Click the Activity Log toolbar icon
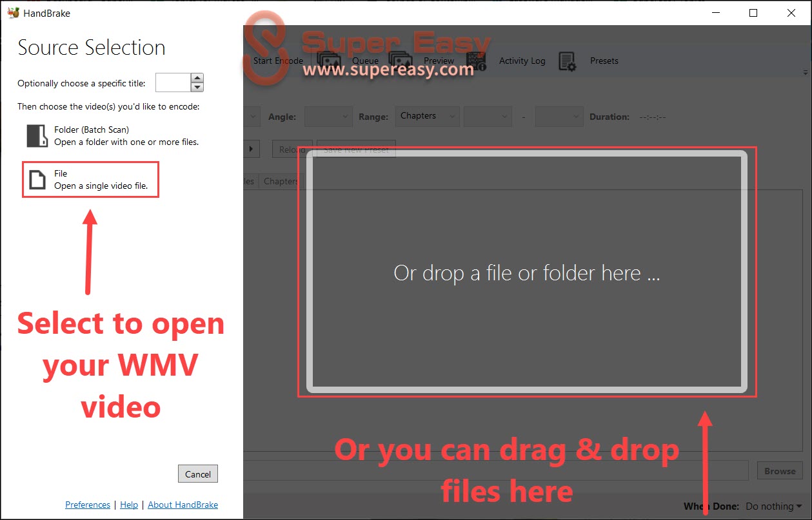812x520 pixels. click(477, 61)
